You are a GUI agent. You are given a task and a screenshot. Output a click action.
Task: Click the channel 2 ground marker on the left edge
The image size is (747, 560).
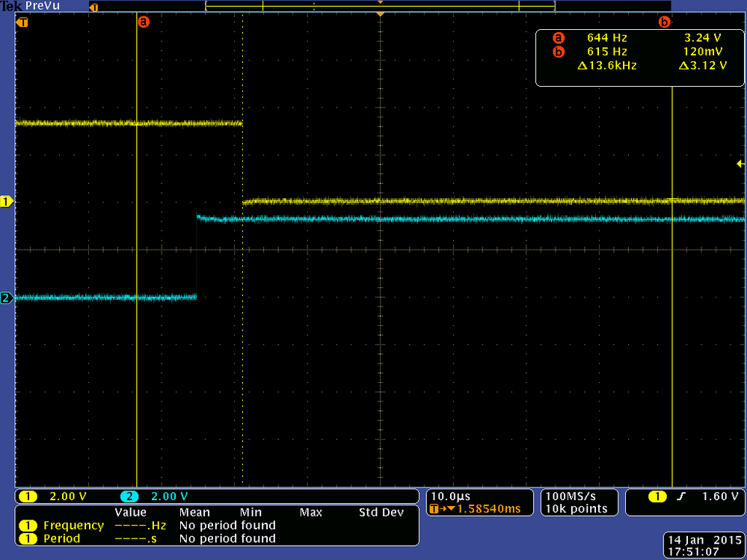[x=7, y=298]
